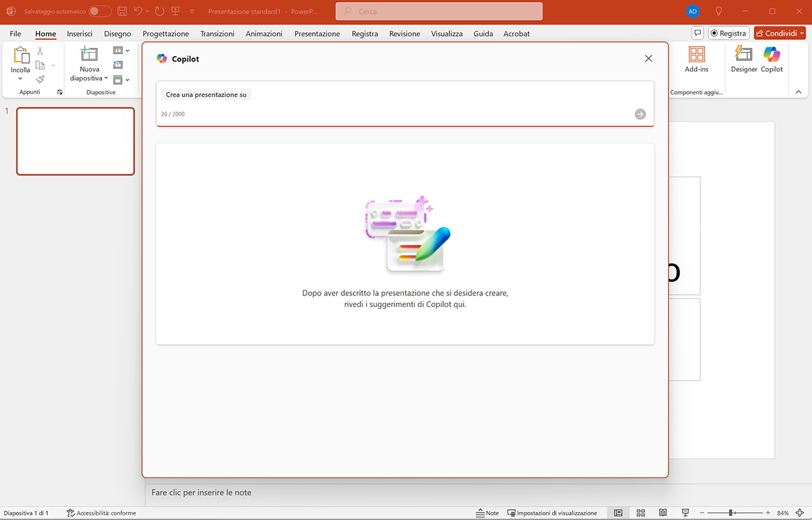812x520 pixels.
Task: Toggle Note pane in status bar
Action: click(487, 513)
